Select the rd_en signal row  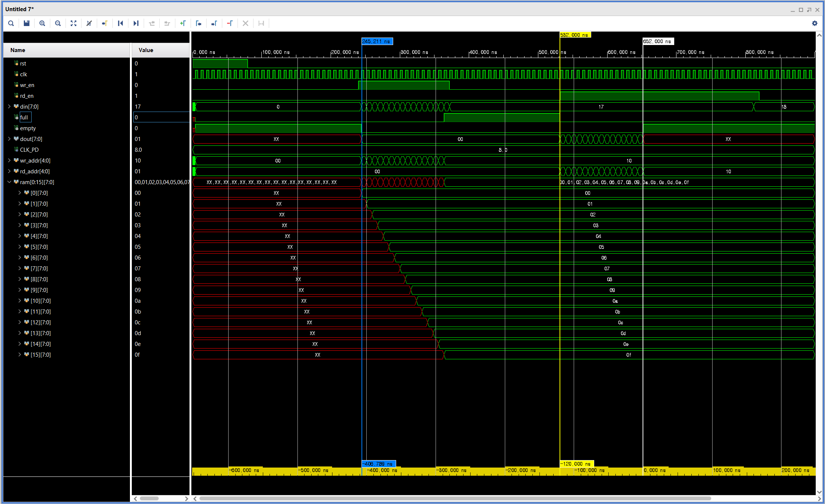click(x=27, y=96)
